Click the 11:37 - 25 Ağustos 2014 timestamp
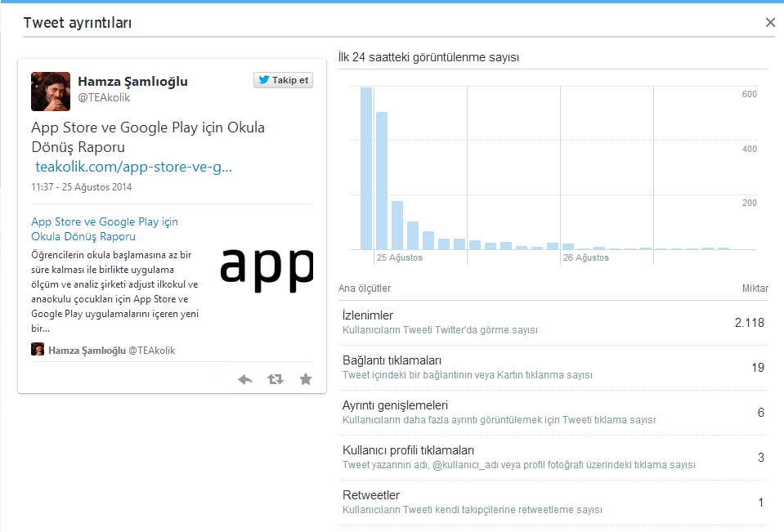Viewport: 784px width, 532px height. (x=82, y=187)
